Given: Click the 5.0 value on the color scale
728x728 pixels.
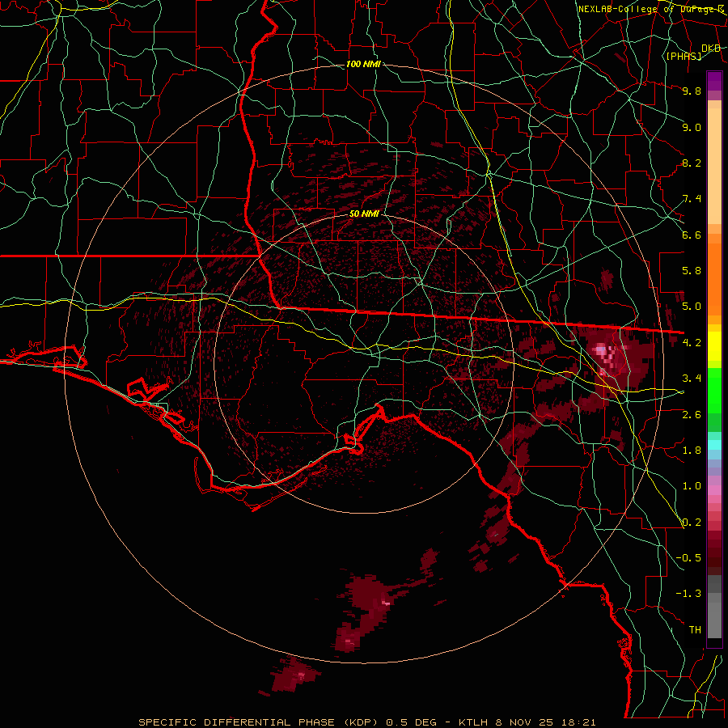Looking at the screenshot, I should [692, 307].
